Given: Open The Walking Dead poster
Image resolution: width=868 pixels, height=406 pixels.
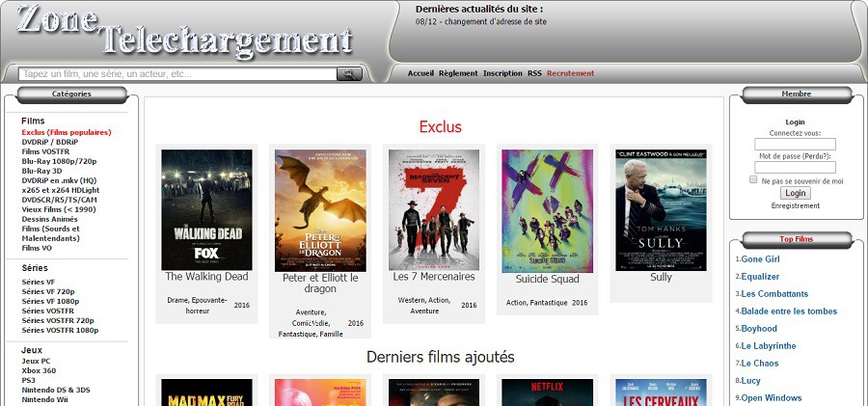Looking at the screenshot, I should pyautogui.click(x=206, y=210).
